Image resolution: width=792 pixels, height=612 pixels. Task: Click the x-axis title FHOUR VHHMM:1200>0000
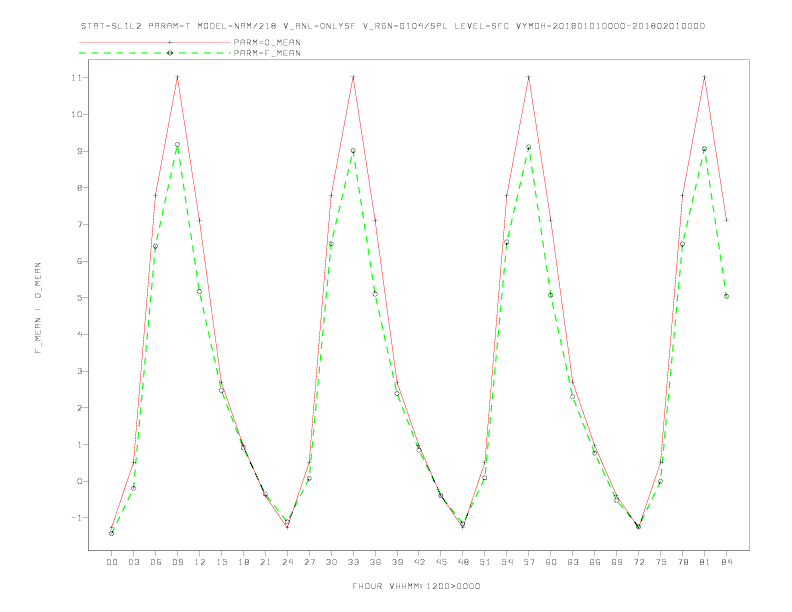416,586
